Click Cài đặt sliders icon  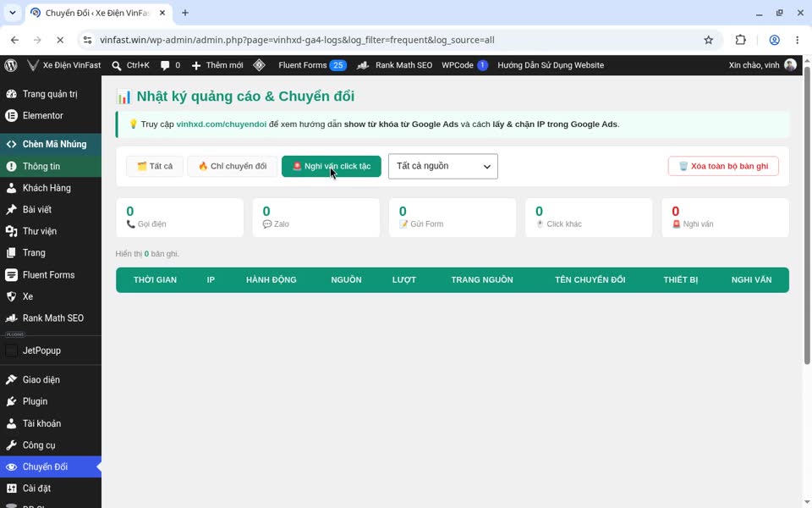point(11,489)
